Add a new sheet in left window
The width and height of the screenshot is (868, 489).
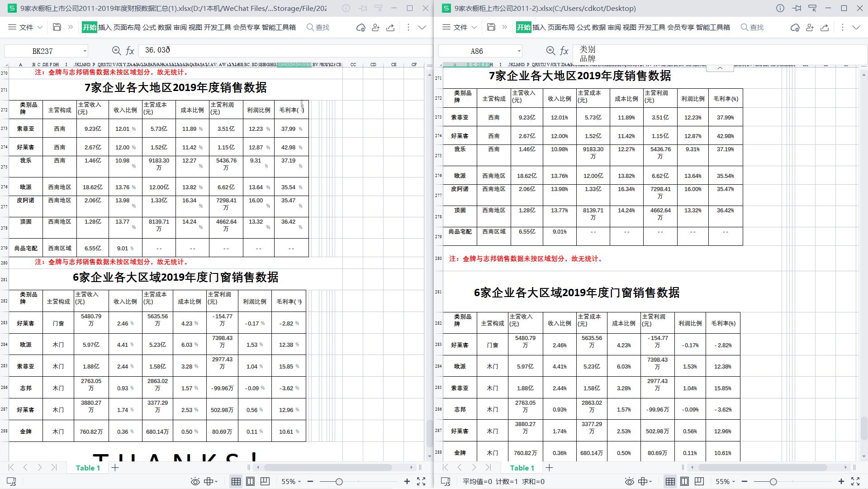pos(115,468)
